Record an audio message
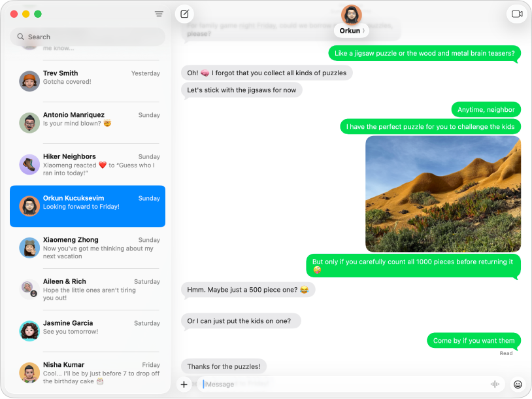 [495, 384]
